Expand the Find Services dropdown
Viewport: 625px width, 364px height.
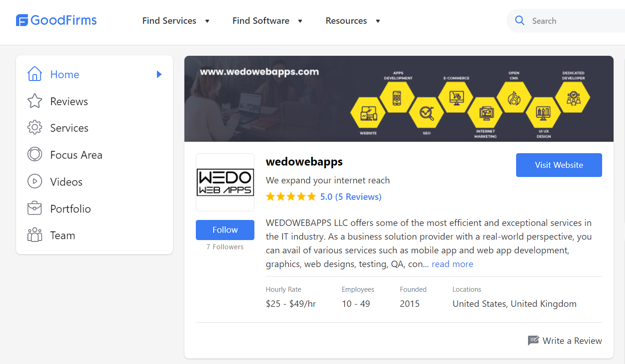point(207,21)
